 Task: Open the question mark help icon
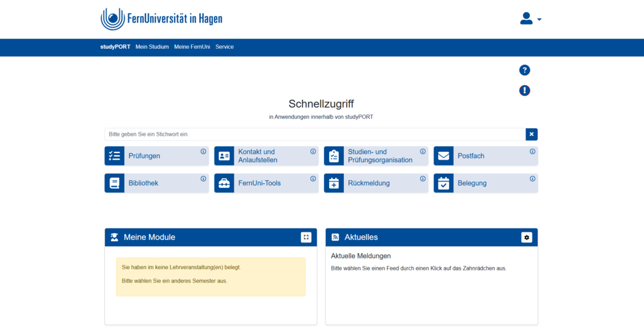[524, 70]
